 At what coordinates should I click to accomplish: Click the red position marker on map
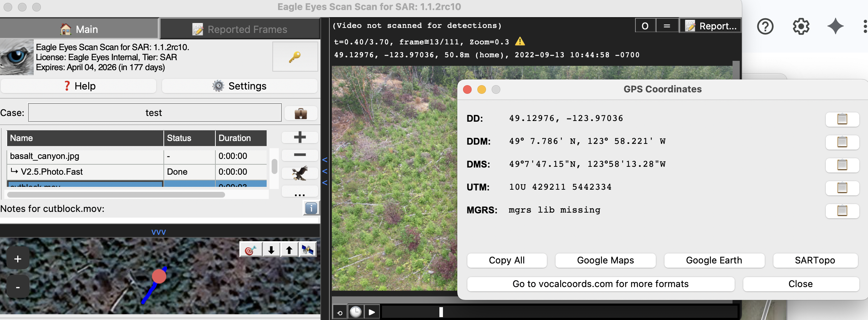pyautogui.click(x=159, y=276)
